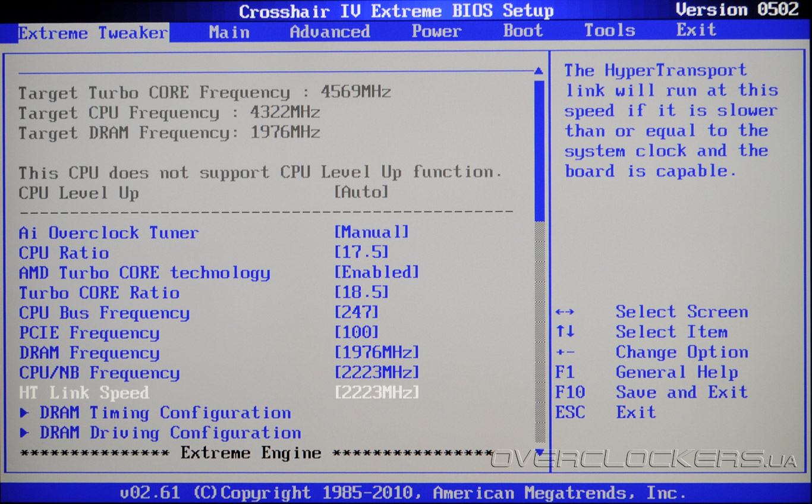The height and width of the screenshot is (504, 812).
Task: Expand the DRAM Timing Configuration submenu triangle
Action: point(24,412)
